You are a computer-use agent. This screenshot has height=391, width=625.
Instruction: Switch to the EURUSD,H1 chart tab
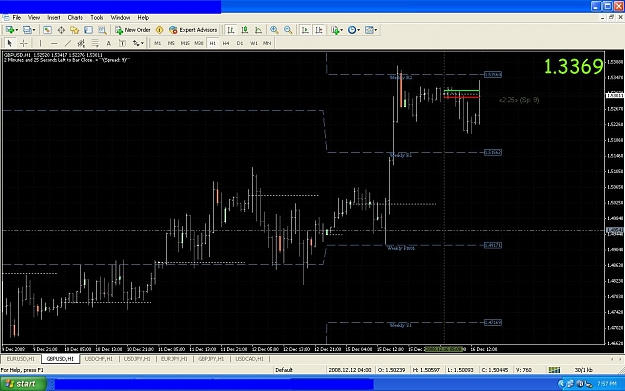pos(21,359)
